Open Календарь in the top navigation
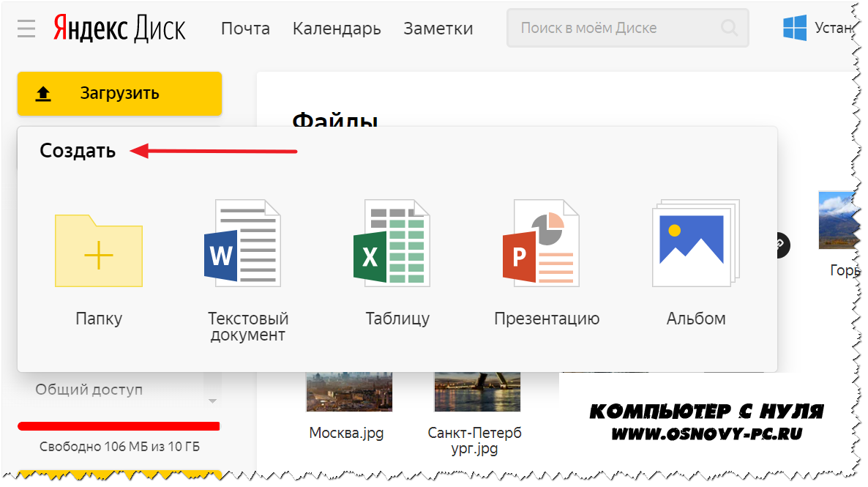This screenshot has width=868, height=487. click(x=337, y=29)
